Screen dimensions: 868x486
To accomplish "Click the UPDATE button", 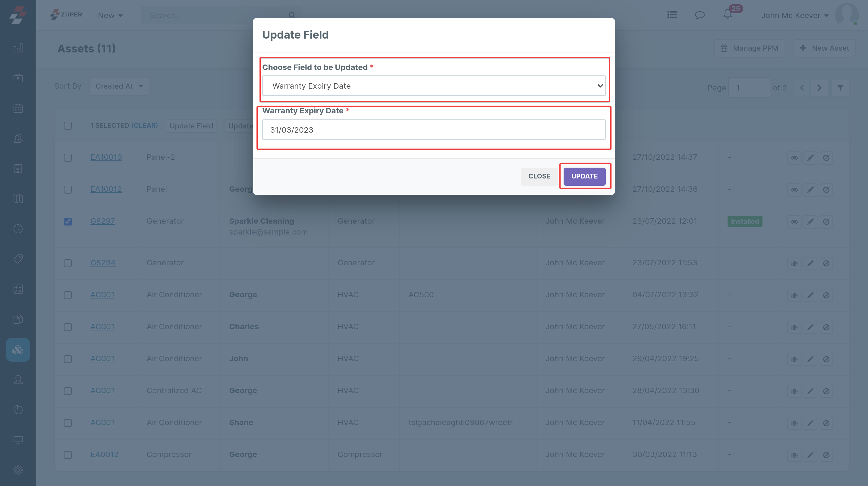I will point(584,176).
